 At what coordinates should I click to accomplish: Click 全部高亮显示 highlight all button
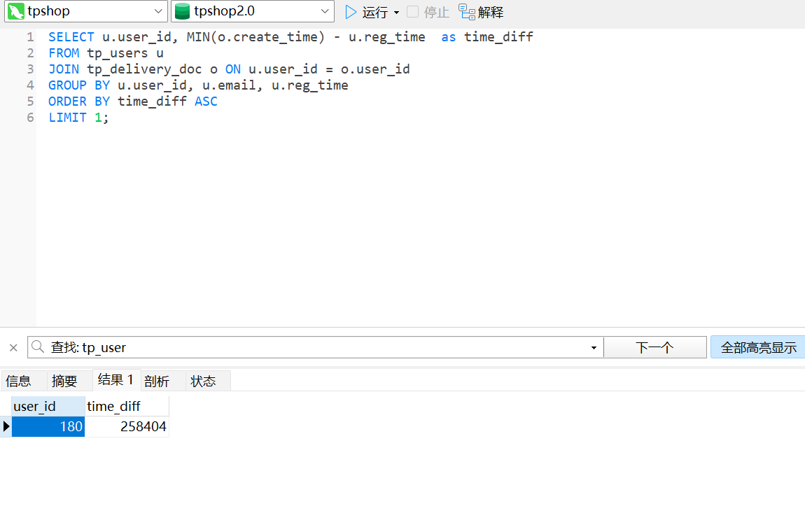758,348
